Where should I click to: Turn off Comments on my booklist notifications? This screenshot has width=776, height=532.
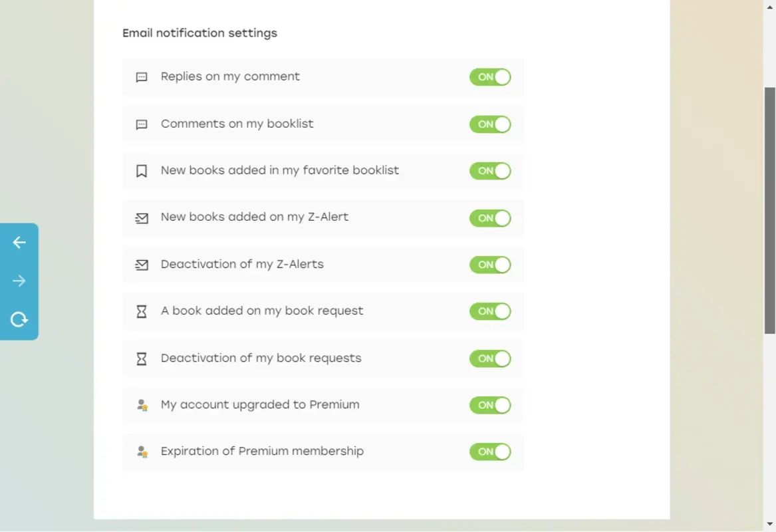[490, 124]
